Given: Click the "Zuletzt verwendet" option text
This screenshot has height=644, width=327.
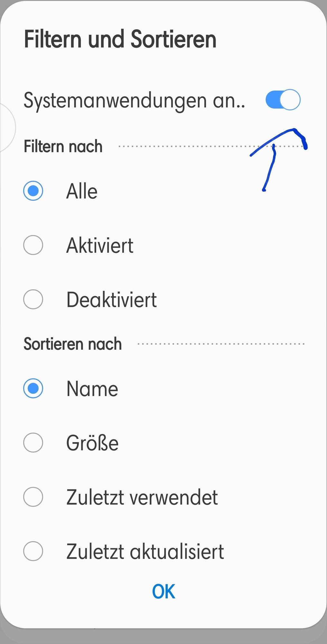Looking at the screenshot, I should coord(142,497).
